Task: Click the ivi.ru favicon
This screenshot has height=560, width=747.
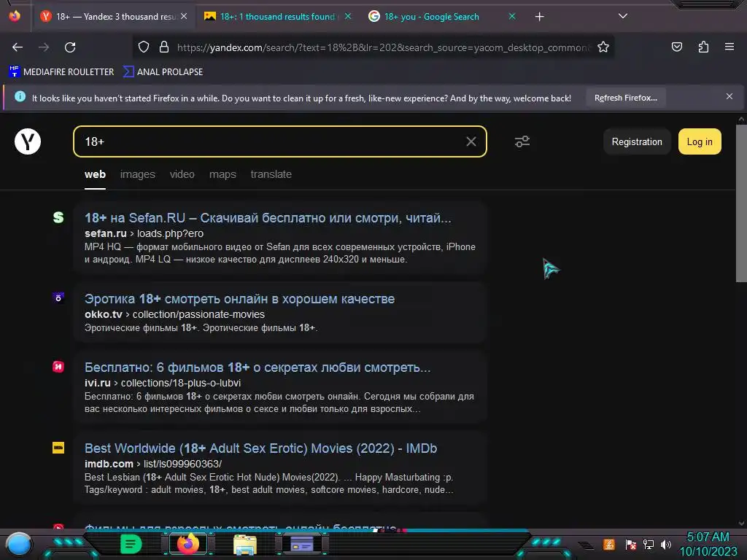Action: click(58, 367)
